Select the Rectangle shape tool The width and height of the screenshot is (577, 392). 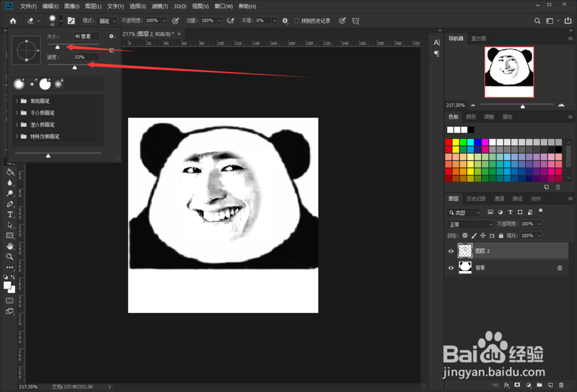[10, 235]
